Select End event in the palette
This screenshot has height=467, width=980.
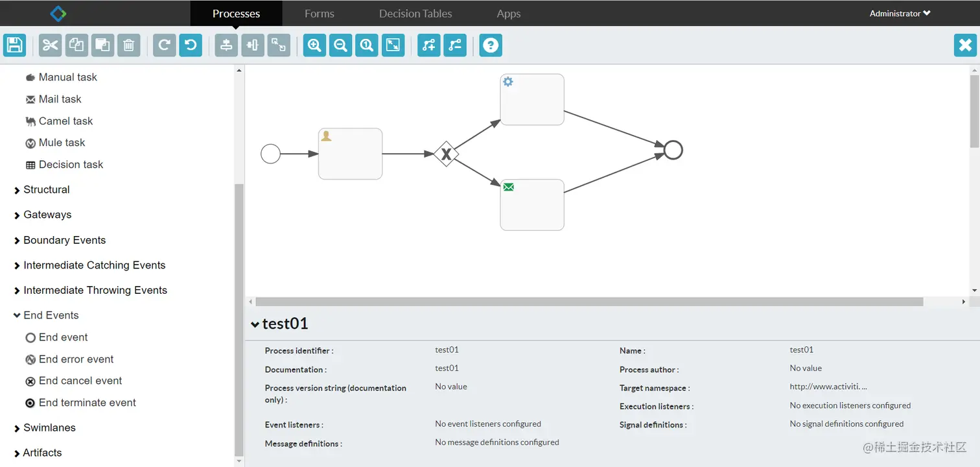coord(56,337)
